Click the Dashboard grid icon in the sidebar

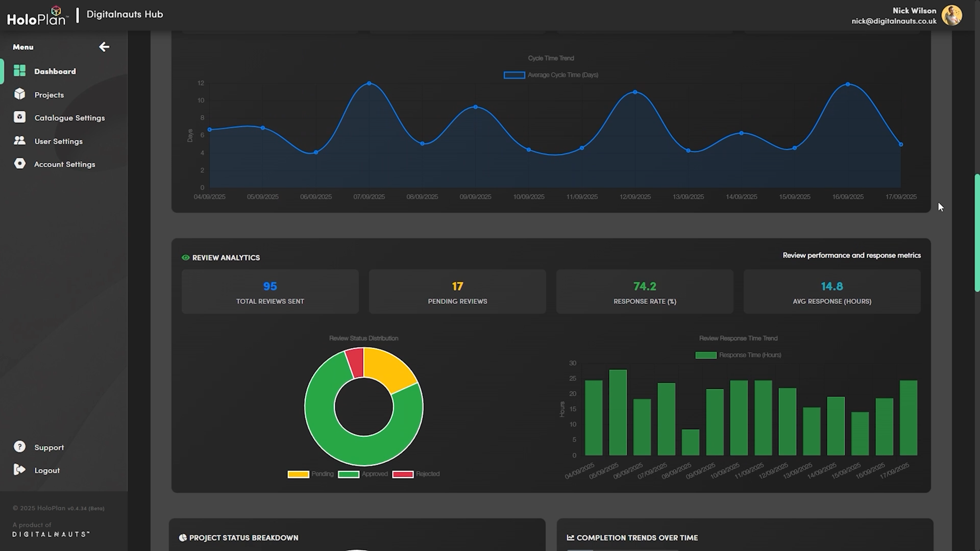(x=20, y=71)
